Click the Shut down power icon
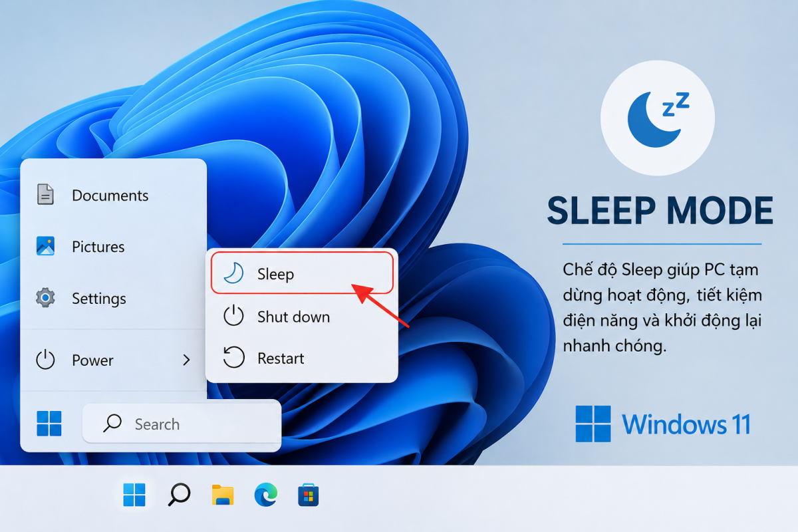The height and width of the screenshot is (532, 798). tap(233, 316)
